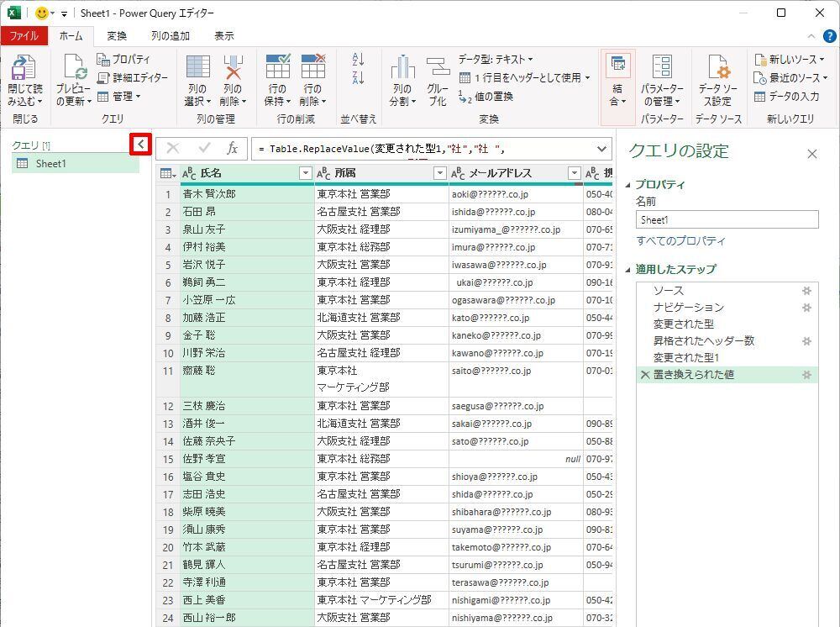Sort ascending with the A-Z icon
Screen dimensions: 840x627
tap(359, 60)
